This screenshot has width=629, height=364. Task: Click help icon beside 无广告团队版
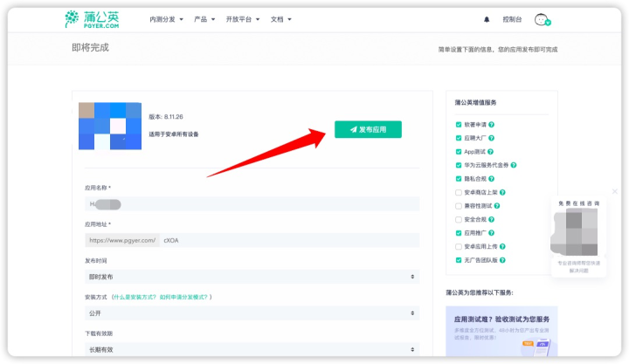pos(502,260)
